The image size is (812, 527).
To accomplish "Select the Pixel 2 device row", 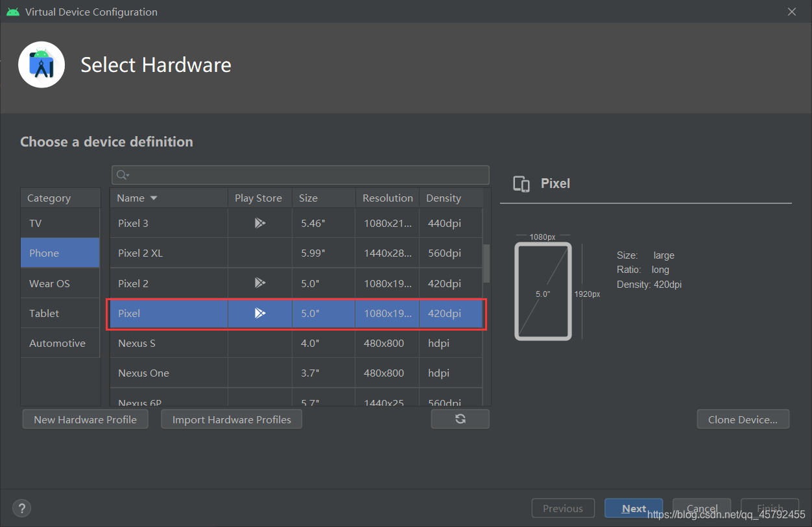I will point(296,283).
